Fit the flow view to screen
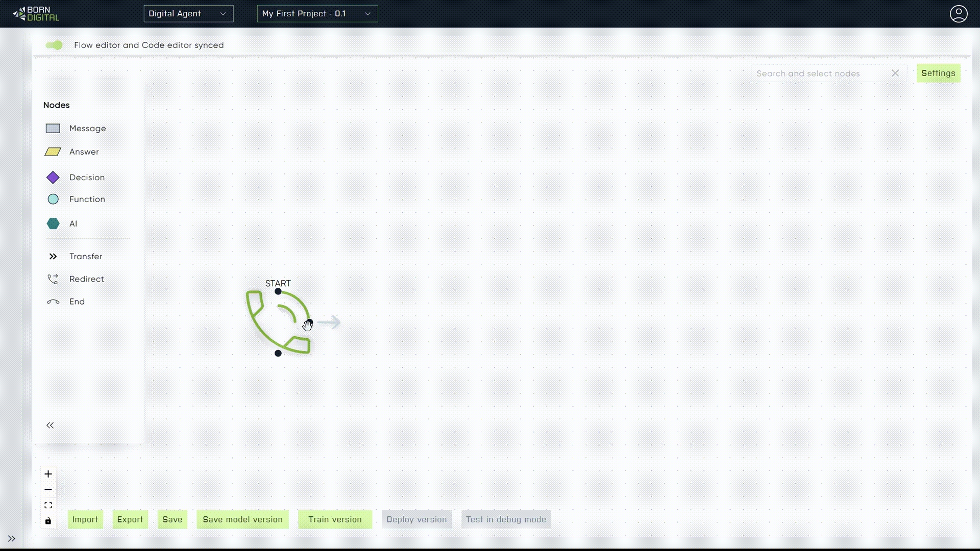The image size is (980, 551). tap(48, 505)
